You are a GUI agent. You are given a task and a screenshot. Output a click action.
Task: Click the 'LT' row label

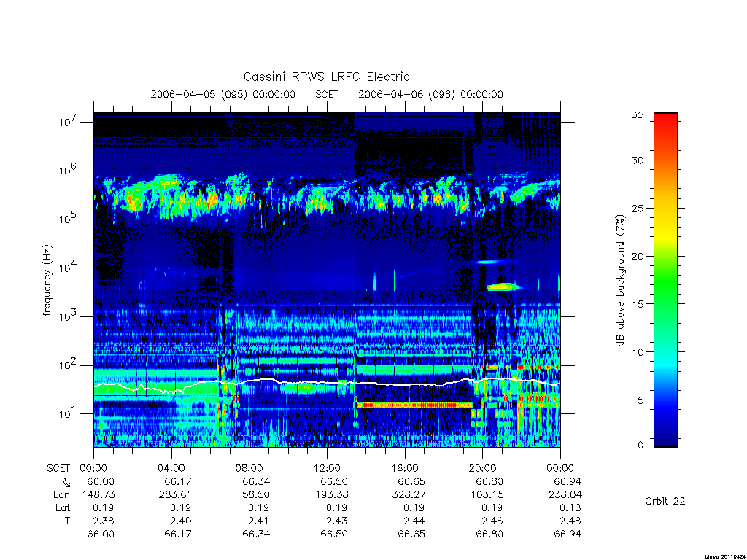pos(65,521)
